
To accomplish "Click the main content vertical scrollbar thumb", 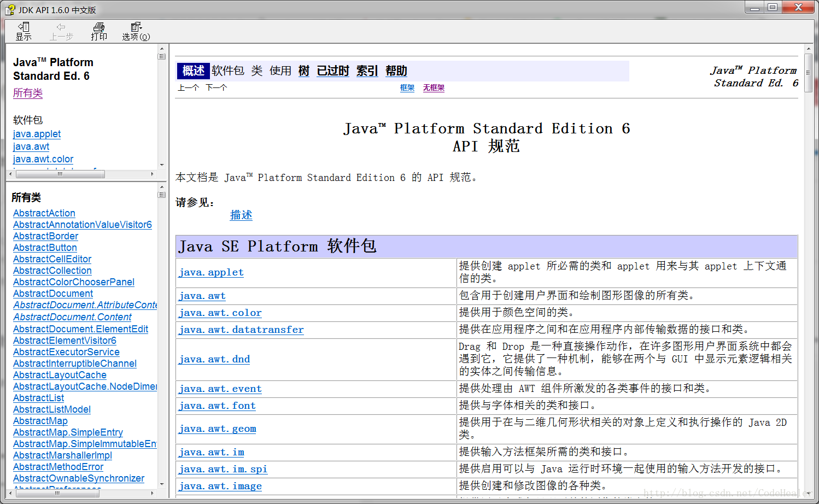I will pyautogui.click(x=808, y=73).
